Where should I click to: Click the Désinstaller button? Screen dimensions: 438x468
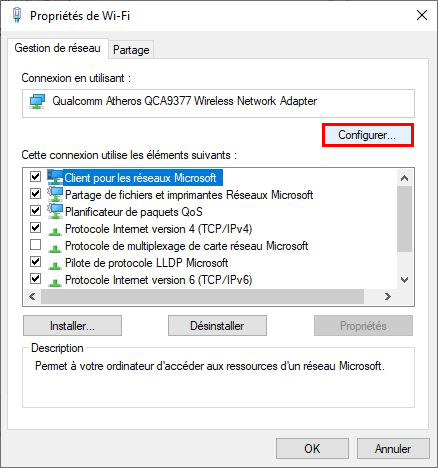coord(217,326)
